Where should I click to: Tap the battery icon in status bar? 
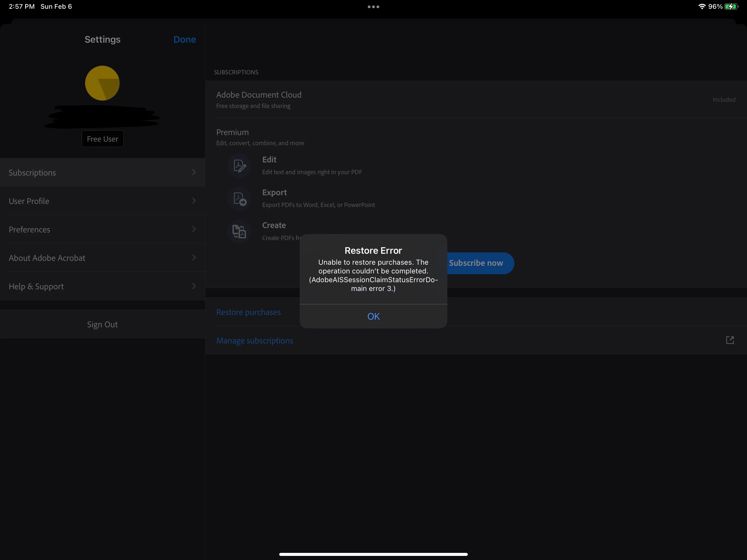click(x=731, y=7)
